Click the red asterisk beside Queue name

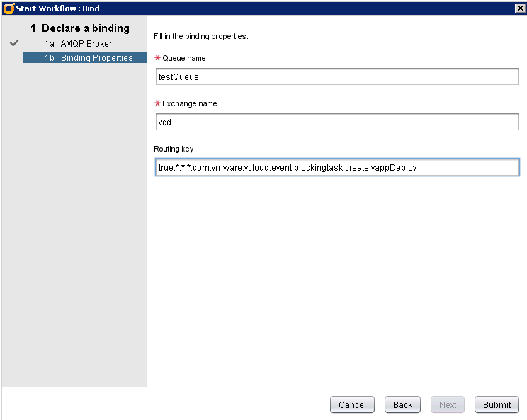(157, 58)
